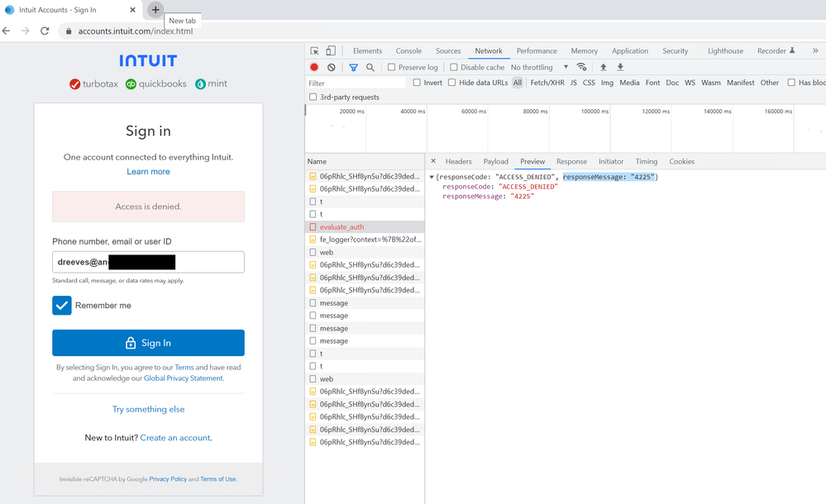Click the DevTools inspect element icon

315,51
